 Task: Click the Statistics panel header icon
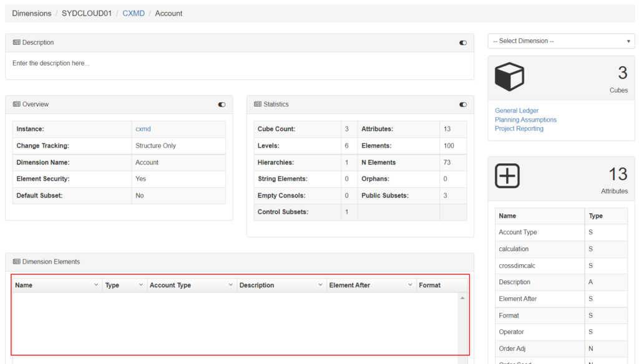click(258, 104)
